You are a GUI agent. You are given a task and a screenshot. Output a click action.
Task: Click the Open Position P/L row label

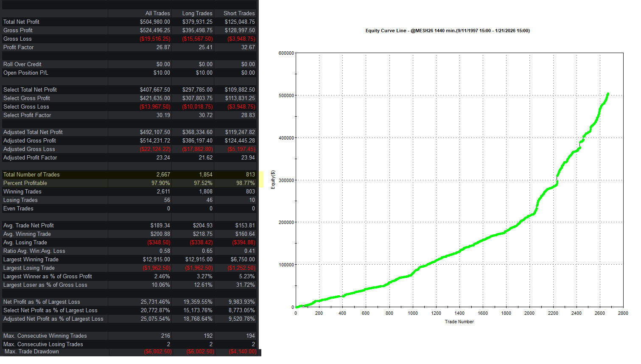[x=25, y=73]
